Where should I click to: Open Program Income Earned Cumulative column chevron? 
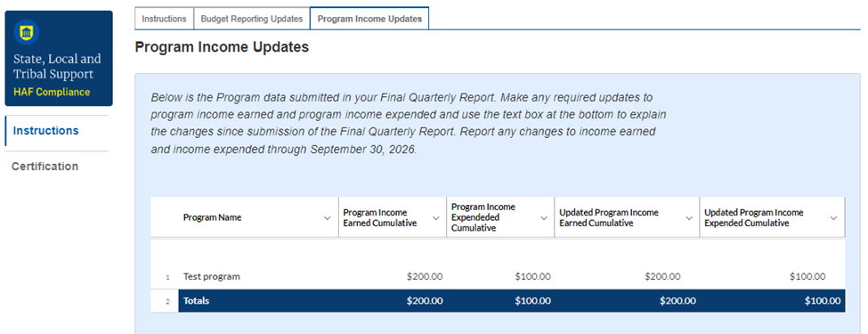coord(435,217)
